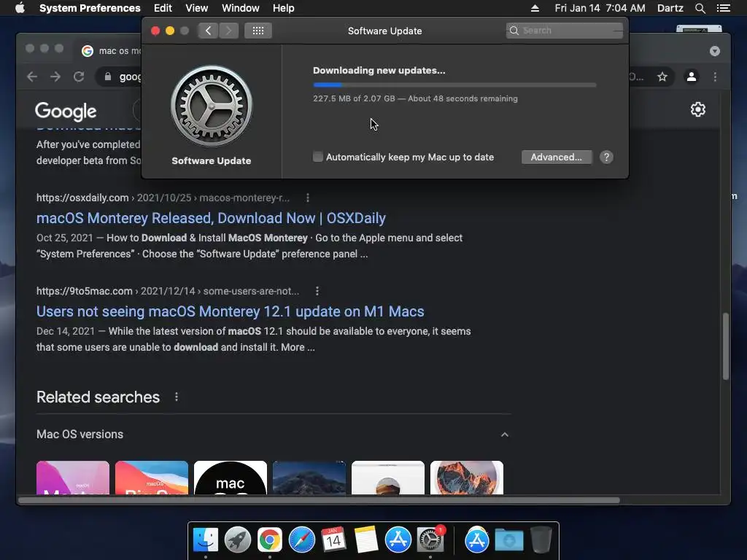Open the Downloads folder in Dock
This screenshot has height=560, width=747.
[508, 540]
